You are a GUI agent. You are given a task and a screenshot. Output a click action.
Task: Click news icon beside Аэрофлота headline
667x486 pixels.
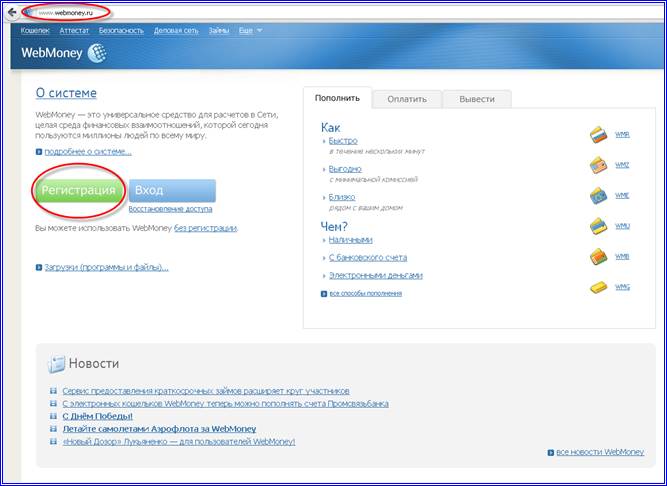(54, 429)
